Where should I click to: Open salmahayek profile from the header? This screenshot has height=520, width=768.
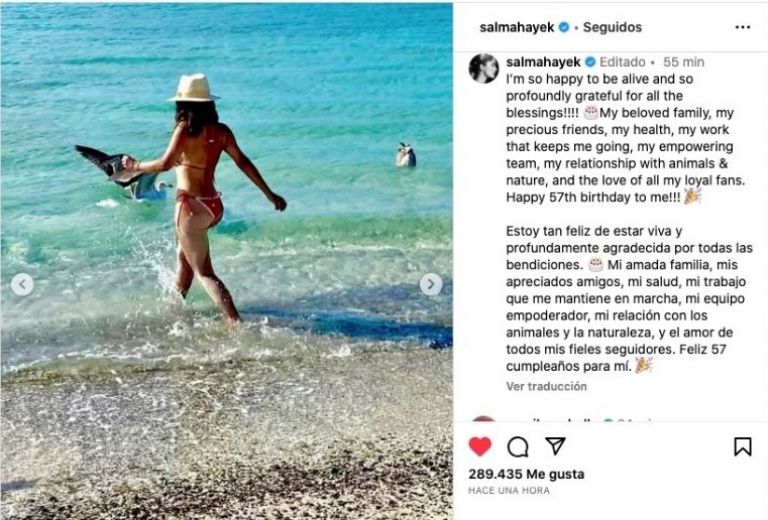coord(517,27)
